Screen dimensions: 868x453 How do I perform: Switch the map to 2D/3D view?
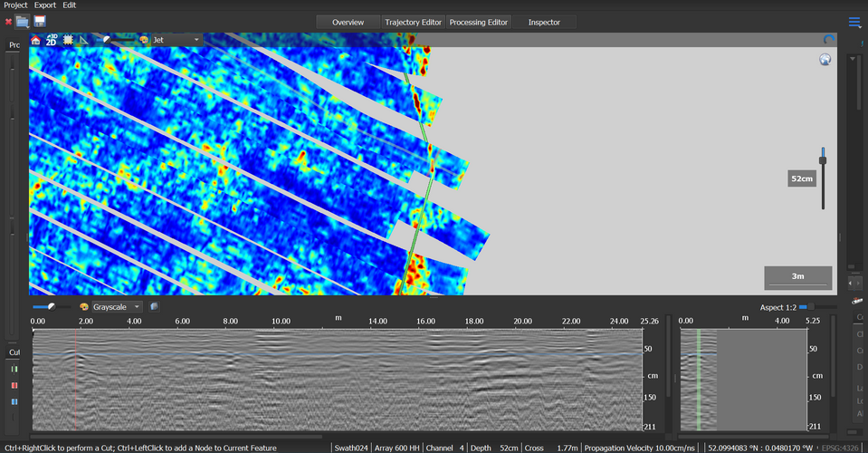coord(52,40)
